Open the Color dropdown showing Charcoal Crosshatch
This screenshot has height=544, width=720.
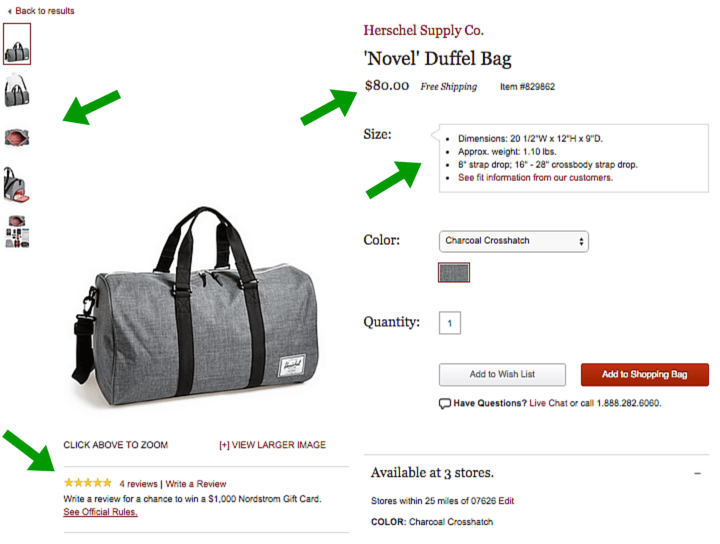click(513, 241)
